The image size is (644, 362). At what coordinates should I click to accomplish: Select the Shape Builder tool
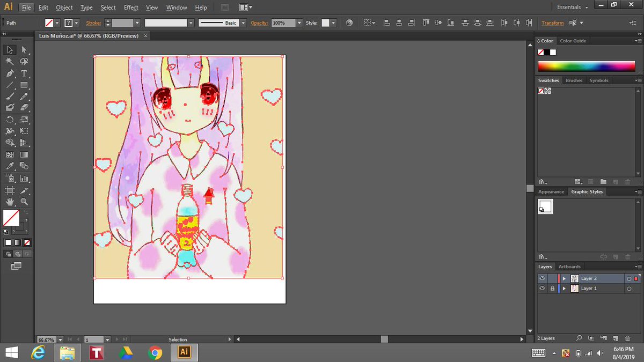10,143
